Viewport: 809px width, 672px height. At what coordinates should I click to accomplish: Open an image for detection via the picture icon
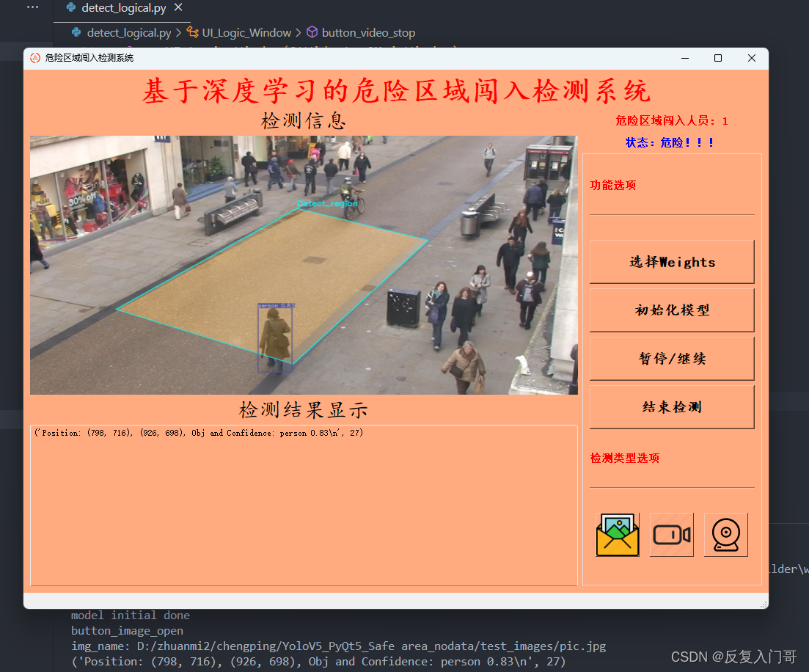click(x=617, y=534)
